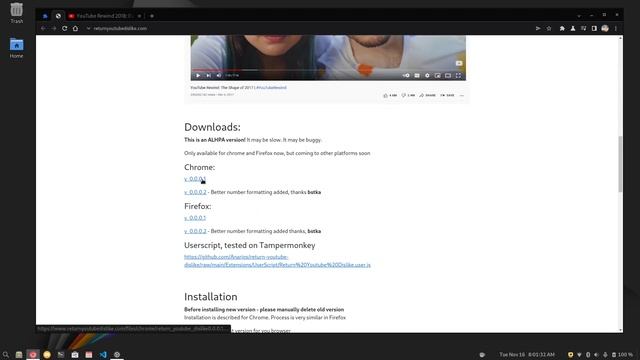Toggle browser side panel
The height and width of the screenshot is (360, 640).
coord(594,29)
